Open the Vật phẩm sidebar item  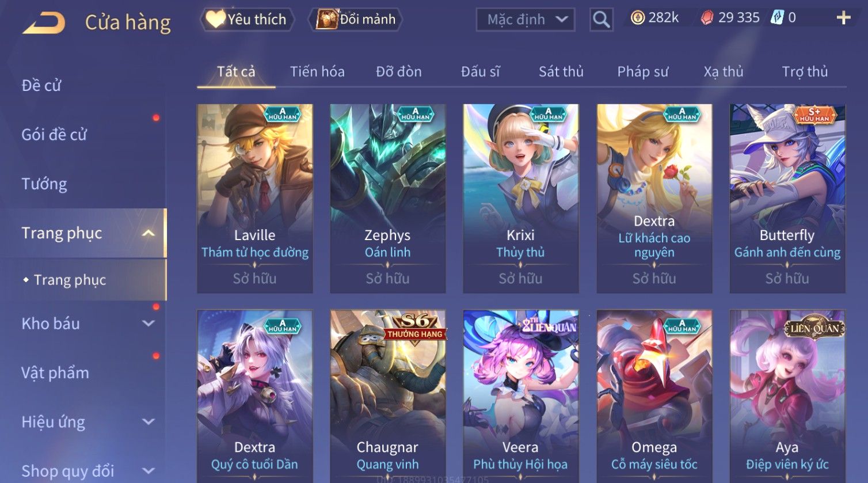pyautogui.click(x=55, y=373)
